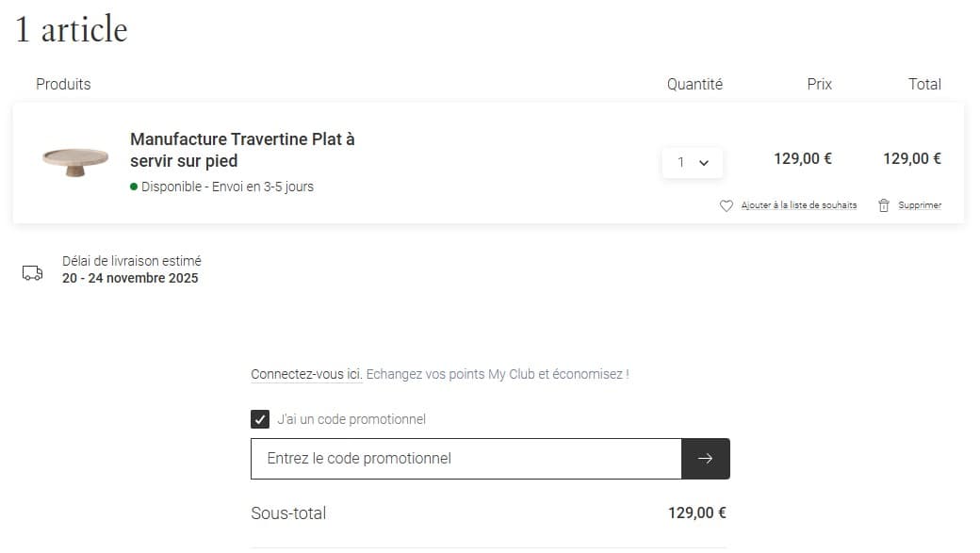Click the estimated delivery date text
Screen dimensions: 980x553
point(130,278)
